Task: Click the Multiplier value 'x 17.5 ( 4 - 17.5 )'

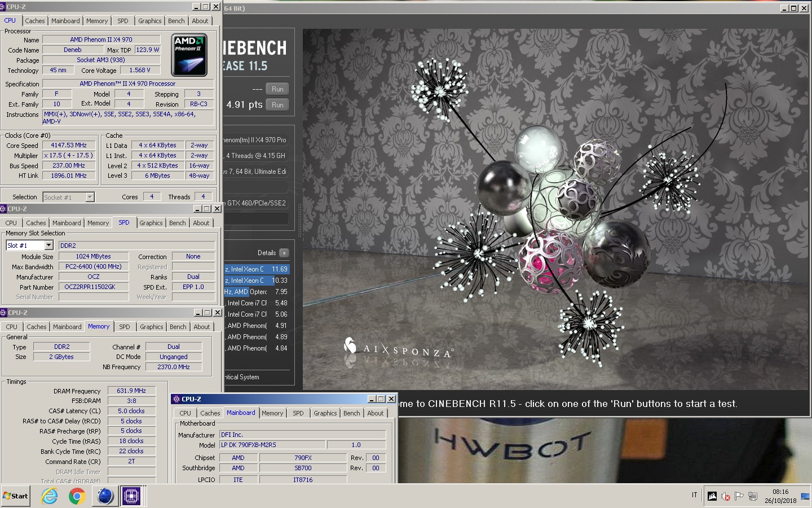Action: coord(69,155)
